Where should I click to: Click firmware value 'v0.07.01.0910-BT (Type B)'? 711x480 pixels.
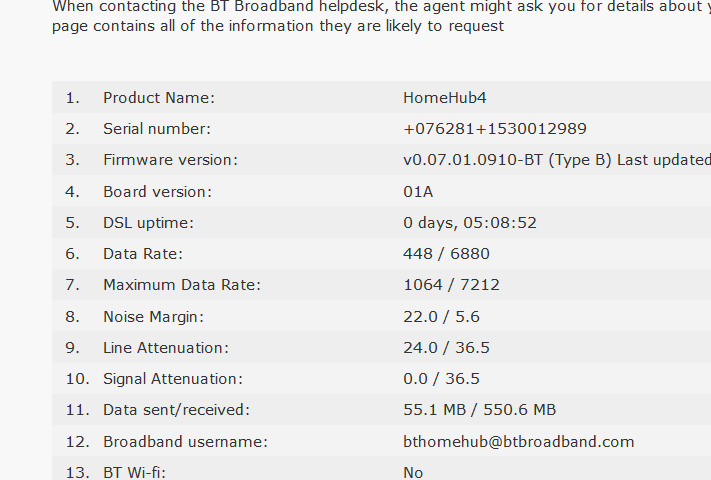[x=507, y=160]
